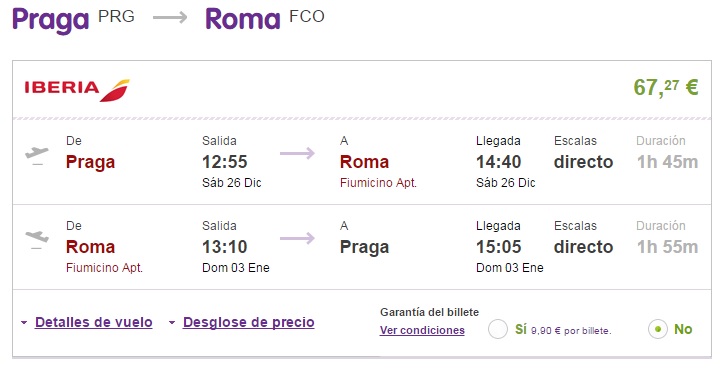This screenshot has width=724, height=372.
Task: Click the arrow between Praga and Roma in header
Action: coord(170,18)
